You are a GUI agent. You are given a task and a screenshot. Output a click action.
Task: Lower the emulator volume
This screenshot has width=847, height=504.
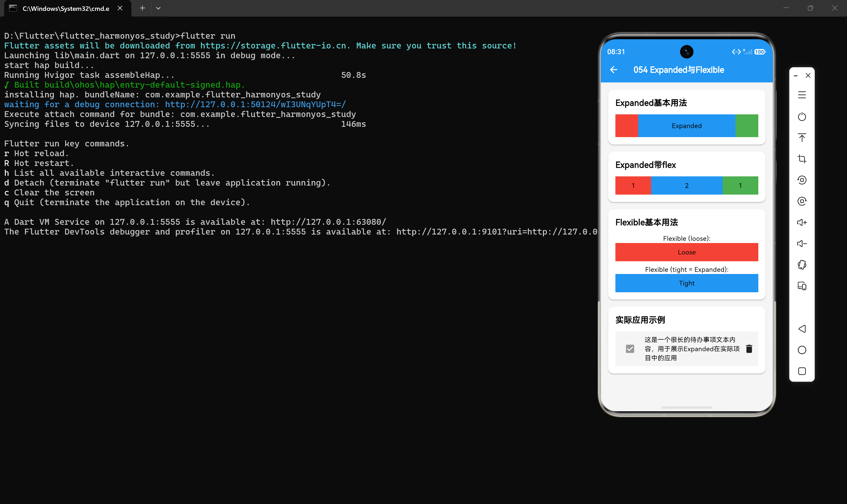[x=802, y=244]
